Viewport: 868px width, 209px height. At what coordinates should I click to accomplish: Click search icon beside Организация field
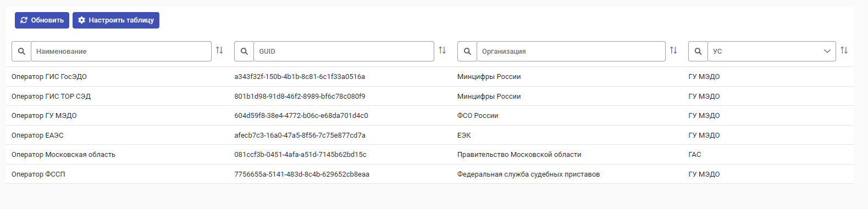tap(467, 51)
